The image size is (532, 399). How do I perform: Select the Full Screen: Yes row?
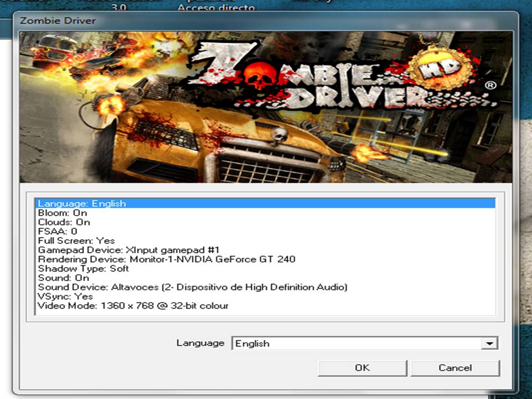click(265, 241)
